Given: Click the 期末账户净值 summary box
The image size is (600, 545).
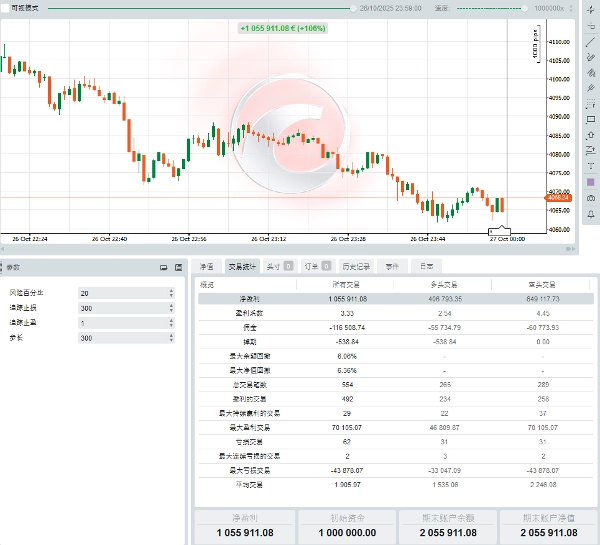Looking at the screenshot, I should (548, 527).
